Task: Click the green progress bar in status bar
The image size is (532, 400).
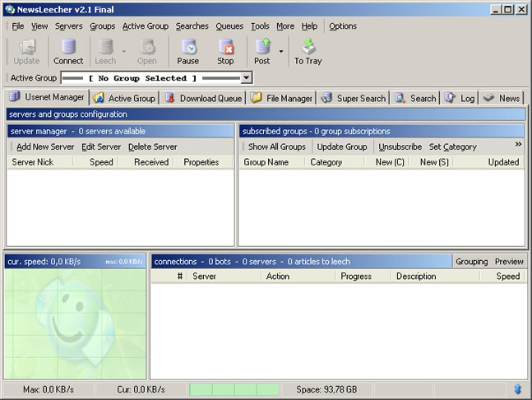Action: [234, 389]
